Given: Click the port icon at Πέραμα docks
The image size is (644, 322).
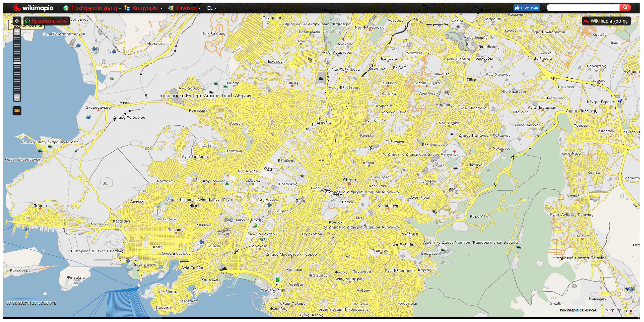Looking at the screenshot, I should coord(26,229).
